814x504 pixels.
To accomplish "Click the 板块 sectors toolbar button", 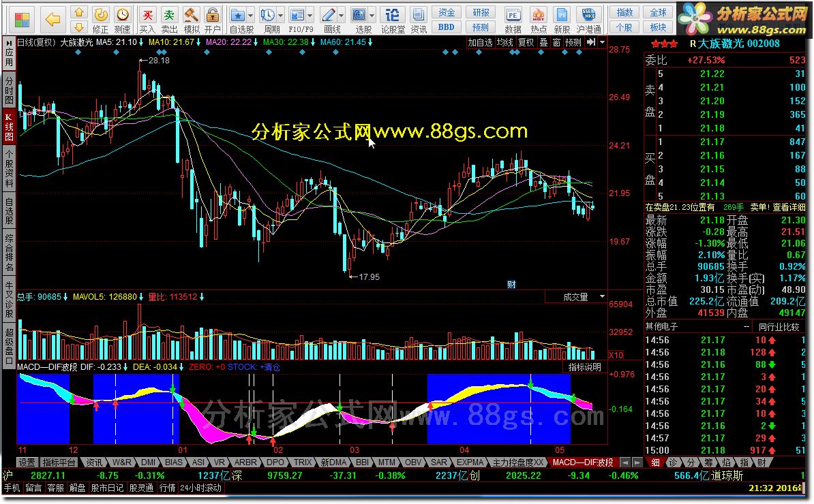I will coord(658,27).
